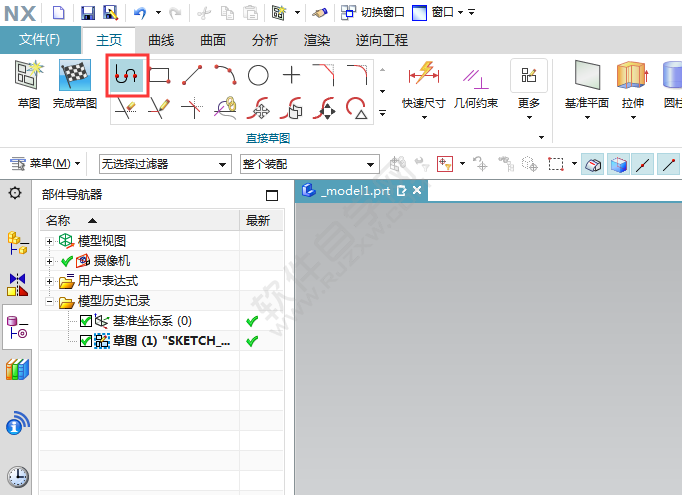Expand the 模型视图 tree node
This screenshot has height=495, width=682.
click(x=50, y=241)
